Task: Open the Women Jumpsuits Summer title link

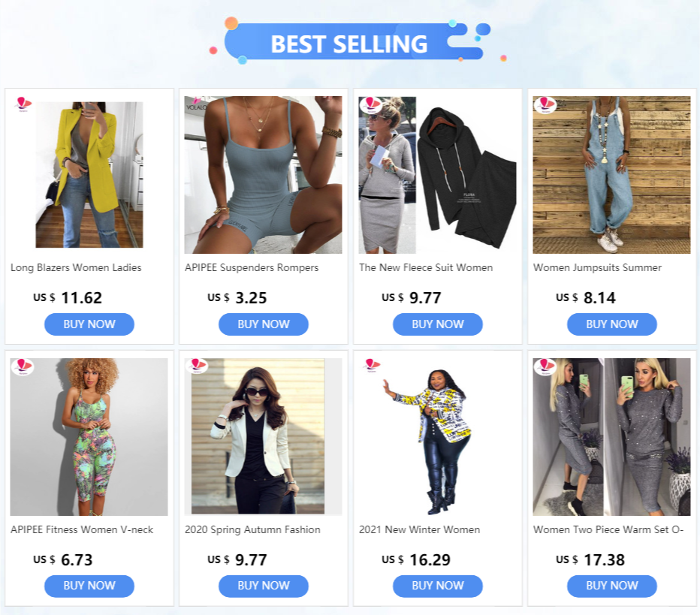Action: pos(597,267)
